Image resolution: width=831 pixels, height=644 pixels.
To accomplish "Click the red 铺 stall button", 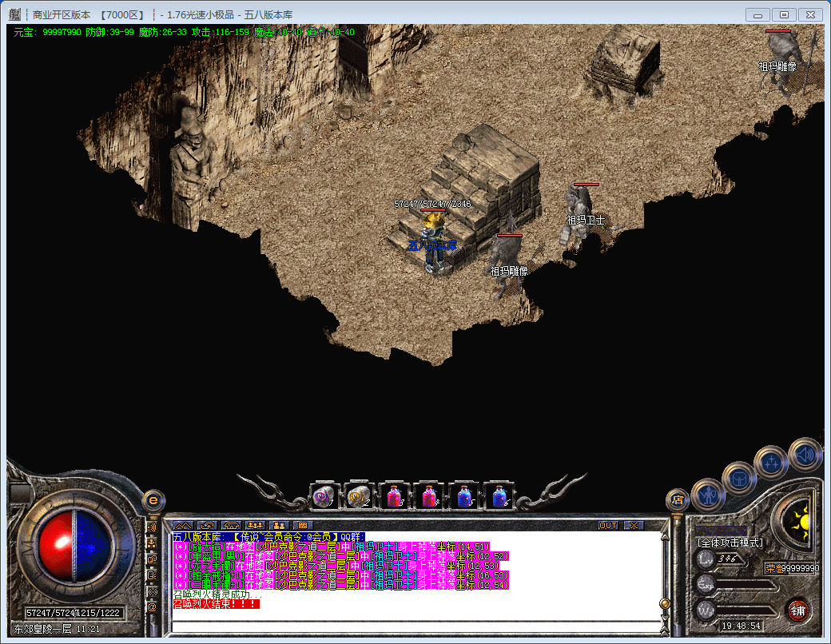I will click(x=797, y=610).
